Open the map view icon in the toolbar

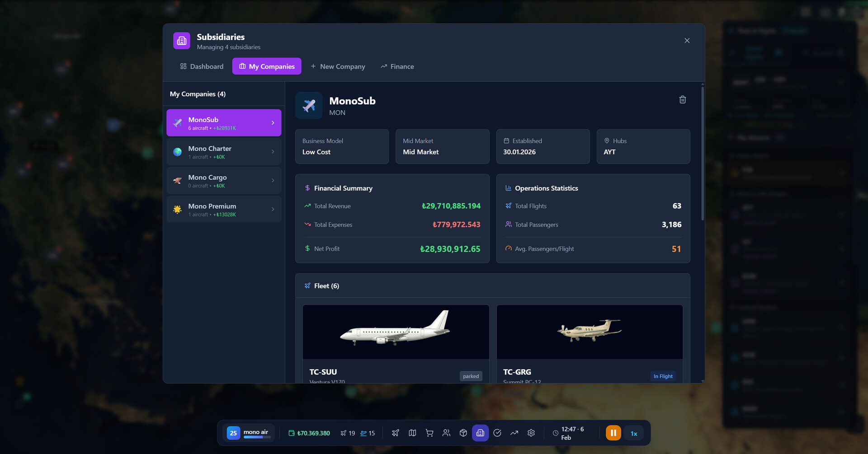point(412,433)
